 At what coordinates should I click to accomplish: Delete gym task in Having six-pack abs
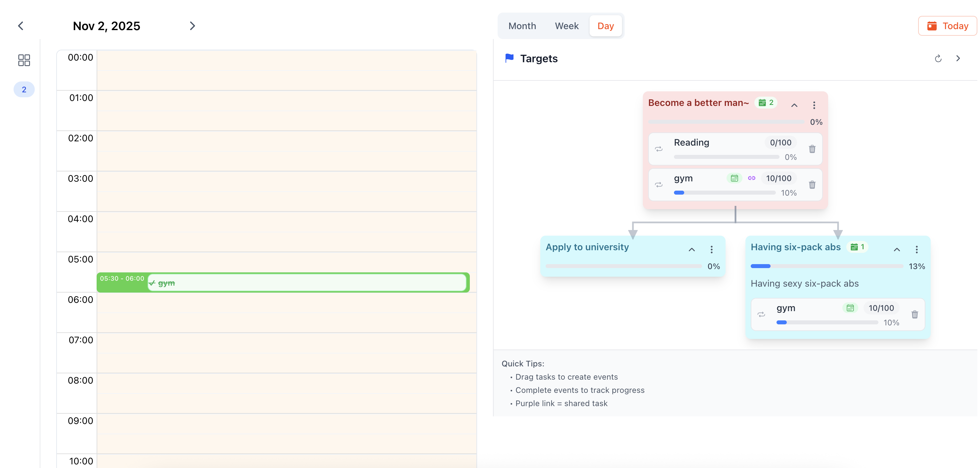[915, 314]
